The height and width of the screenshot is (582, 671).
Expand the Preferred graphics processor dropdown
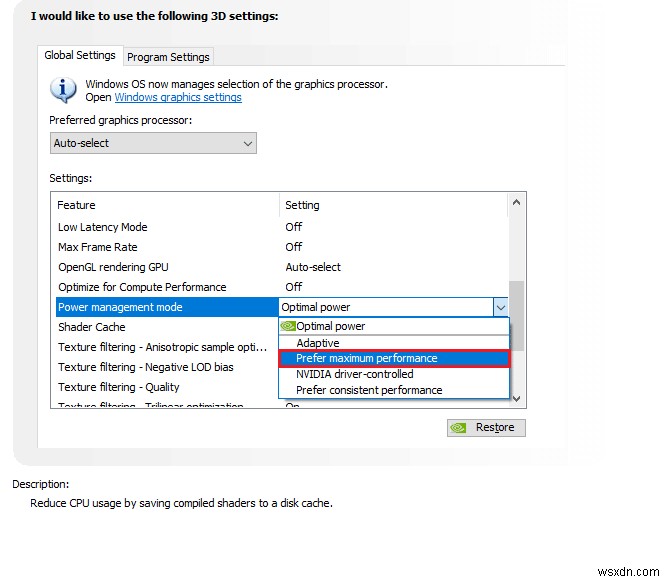click(x=153, y=143)
